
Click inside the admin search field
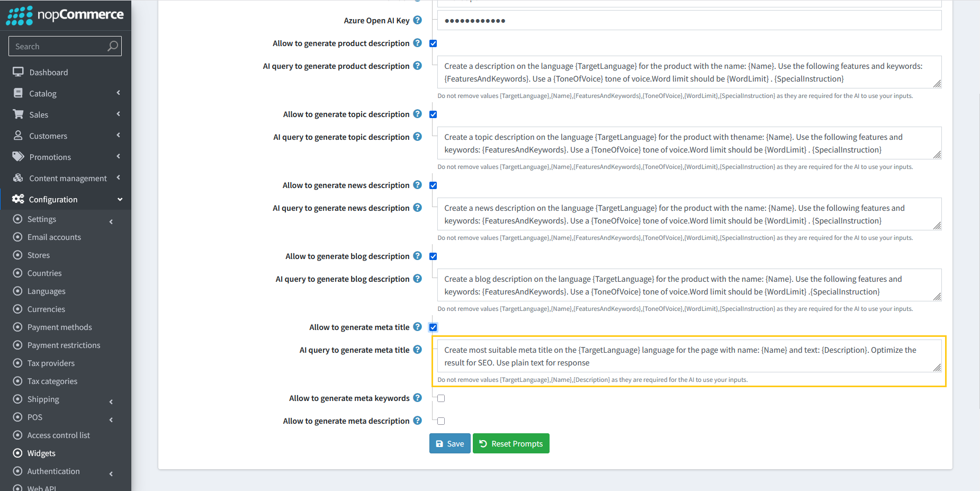click(58, 46)
